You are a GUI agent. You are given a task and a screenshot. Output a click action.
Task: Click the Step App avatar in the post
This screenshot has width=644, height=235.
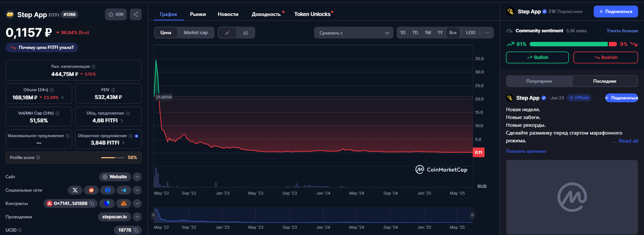[x=510, y=98]
